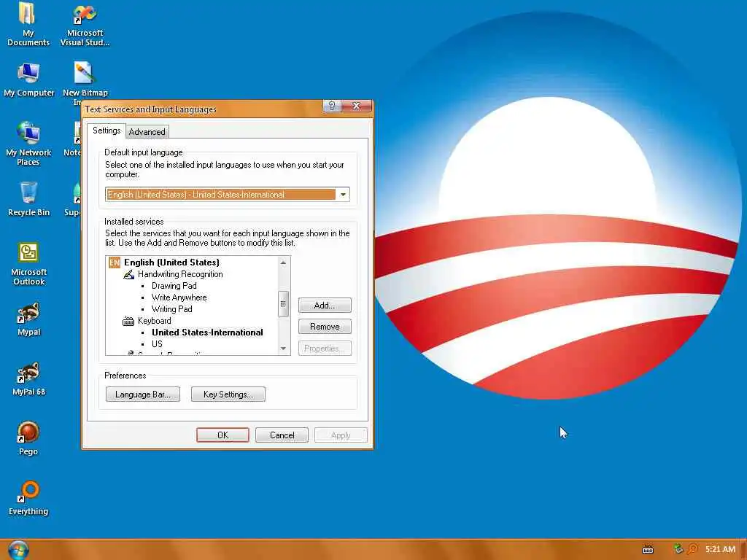
Task: Open Language Bar... preferences
Action: point(143,394)
